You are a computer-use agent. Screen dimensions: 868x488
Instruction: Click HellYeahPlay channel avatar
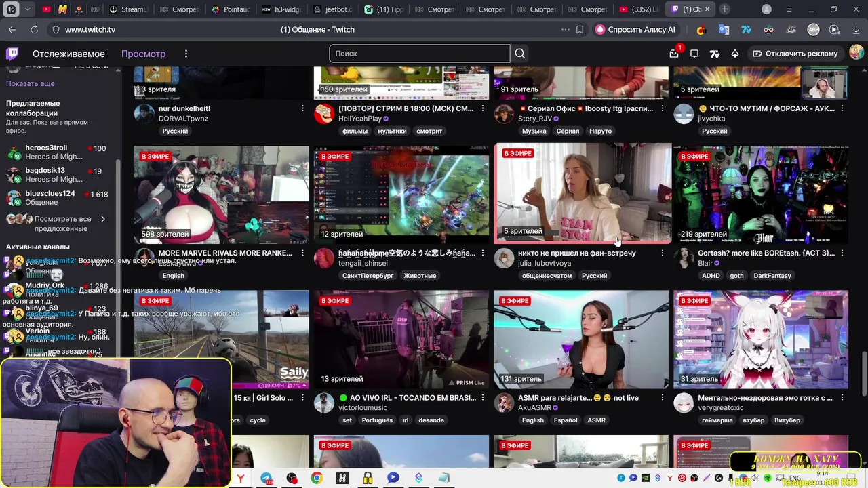324,113
